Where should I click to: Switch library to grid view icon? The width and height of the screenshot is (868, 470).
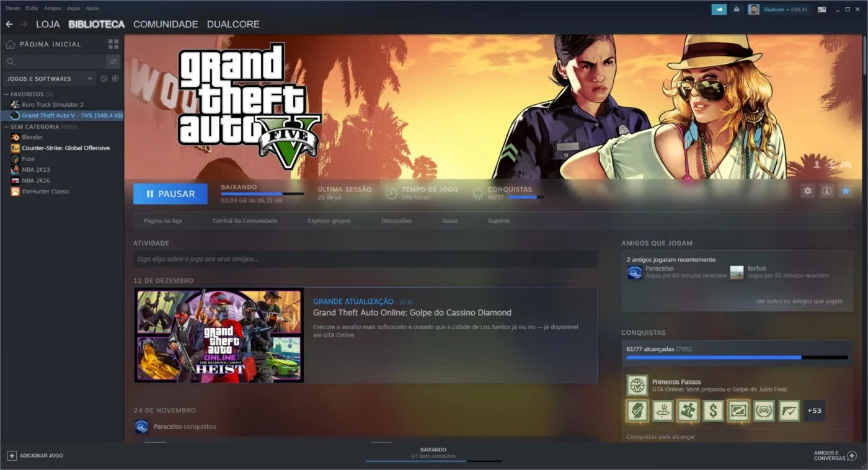113,44
